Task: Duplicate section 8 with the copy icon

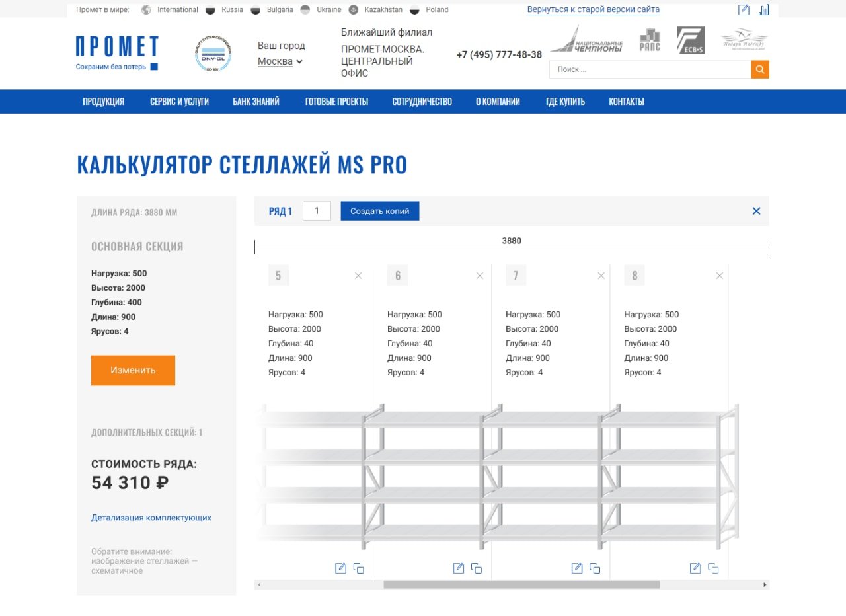Action: [713, 568]
